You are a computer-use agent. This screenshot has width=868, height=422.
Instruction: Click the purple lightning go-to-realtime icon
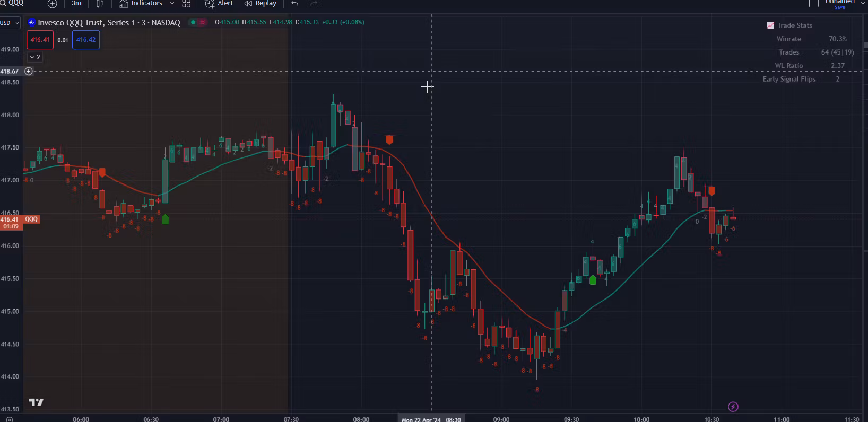coord(733,407)
